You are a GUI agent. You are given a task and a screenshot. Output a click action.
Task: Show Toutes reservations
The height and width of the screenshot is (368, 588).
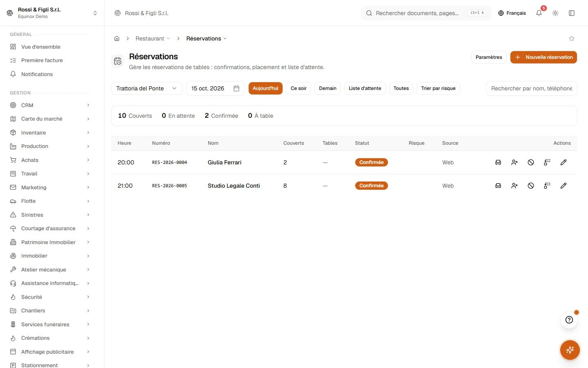tap(401, 88)
